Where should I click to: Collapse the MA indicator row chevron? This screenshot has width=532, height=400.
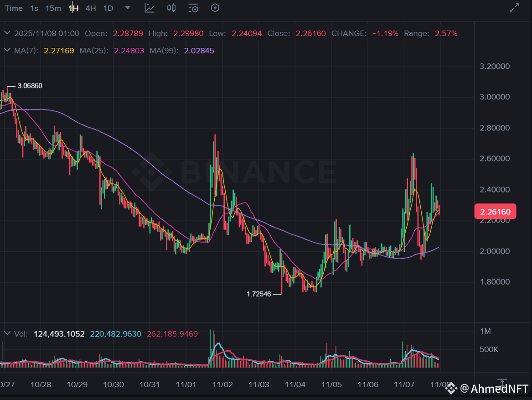click(x=7, y=50)
